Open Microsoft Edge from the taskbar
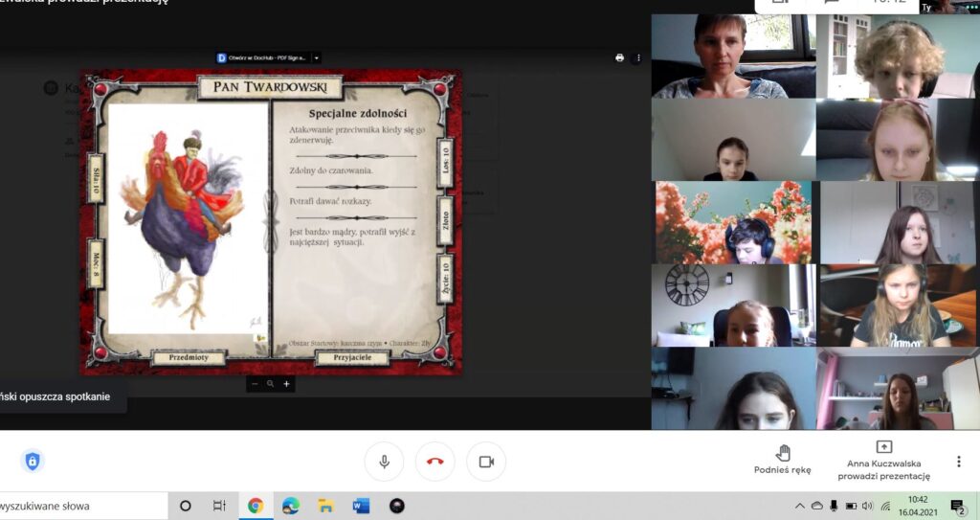This screenshot has width=980, height=520. (x=291, y=506)
